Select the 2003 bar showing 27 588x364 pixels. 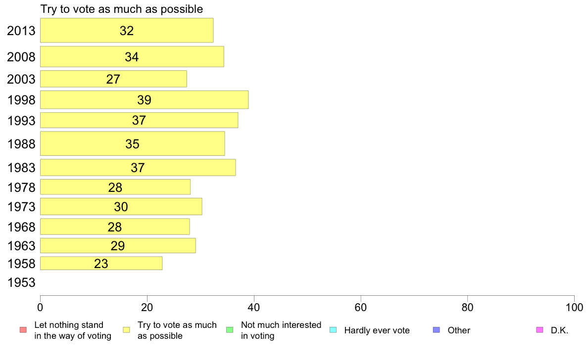coord(113,79)
